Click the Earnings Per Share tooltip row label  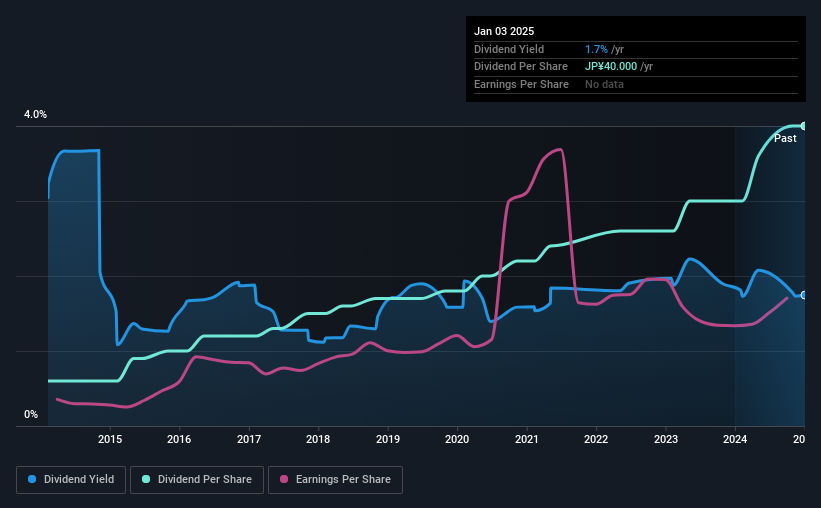pyautogui.click(x=521, y=84)
